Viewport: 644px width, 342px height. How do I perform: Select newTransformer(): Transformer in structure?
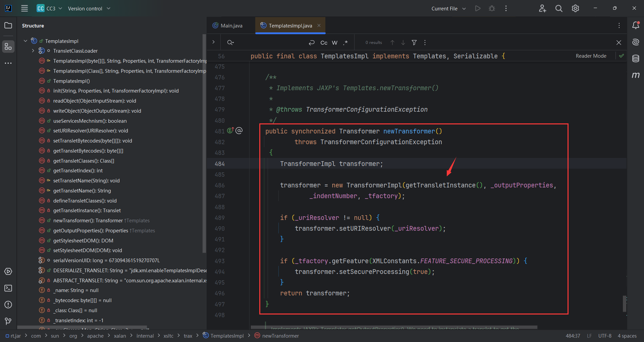[88, 220]
